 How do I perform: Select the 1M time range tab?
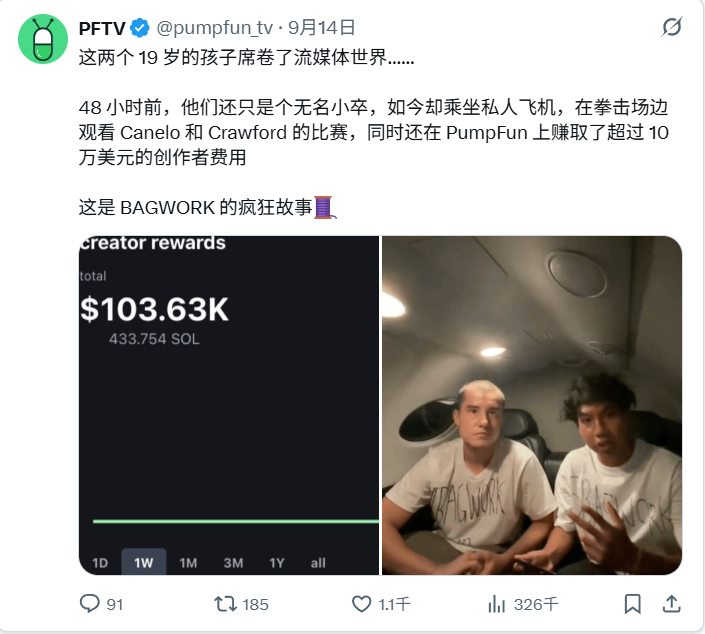point(188,563)
